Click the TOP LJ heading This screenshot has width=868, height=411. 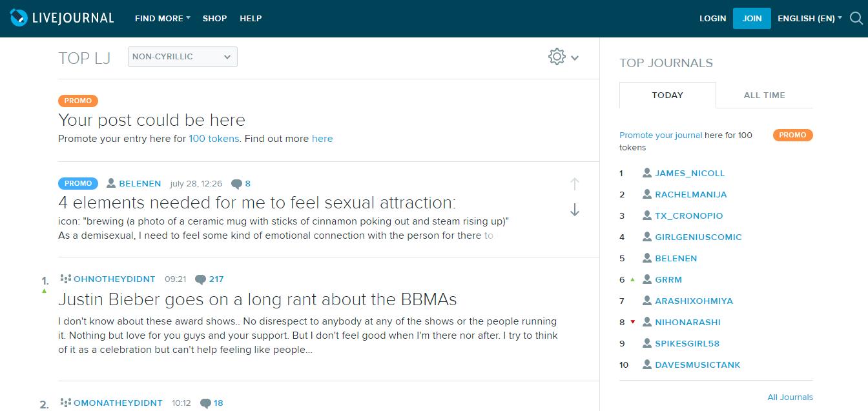[85, 58]
